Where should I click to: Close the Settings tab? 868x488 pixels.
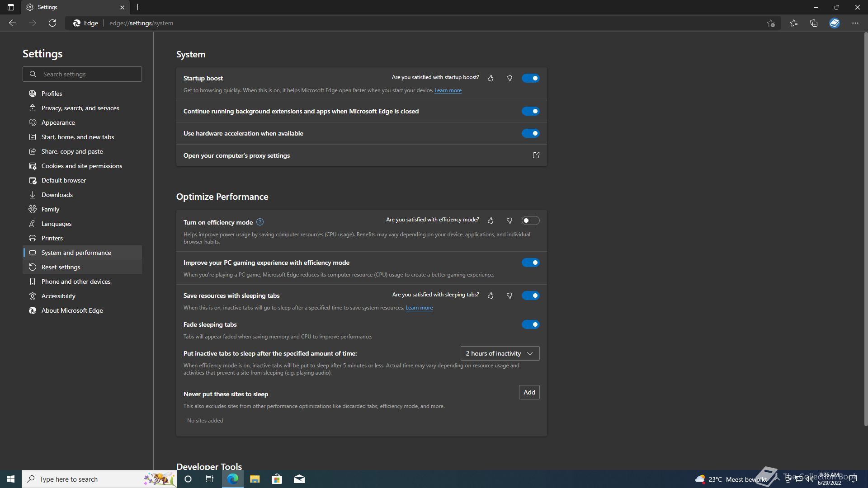click(x=122, y=7)
